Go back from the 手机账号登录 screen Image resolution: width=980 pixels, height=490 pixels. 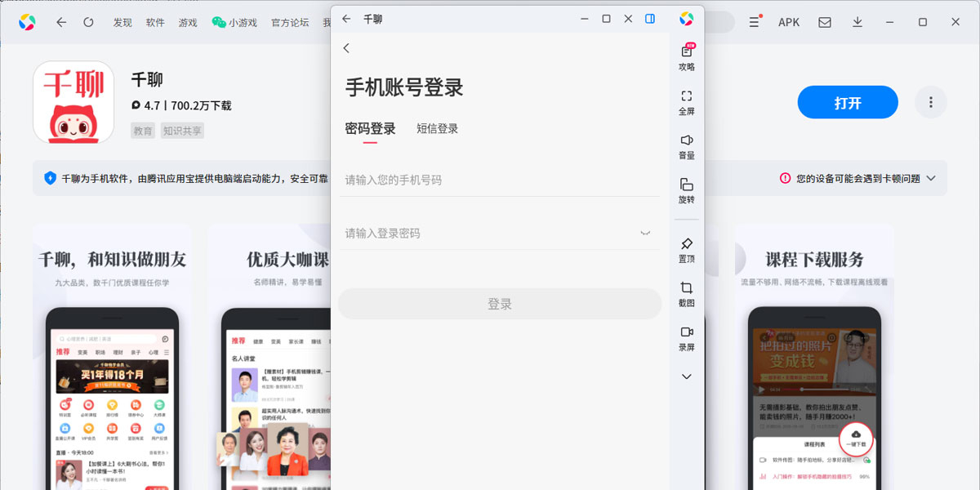(346, 48)
